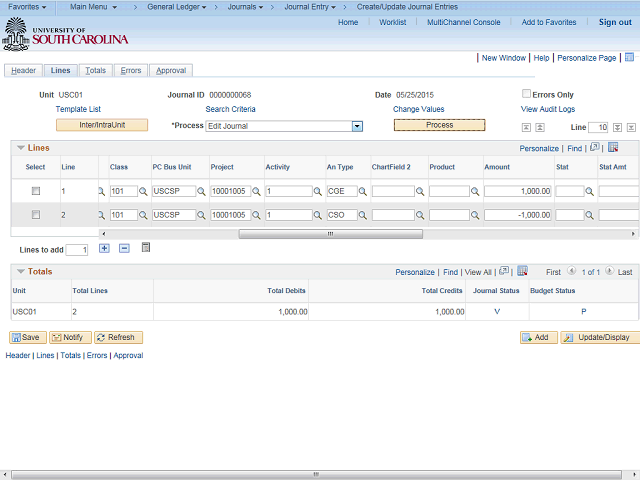
Task: Download Lines grid to spreadsheet icon
Action: 613,147
